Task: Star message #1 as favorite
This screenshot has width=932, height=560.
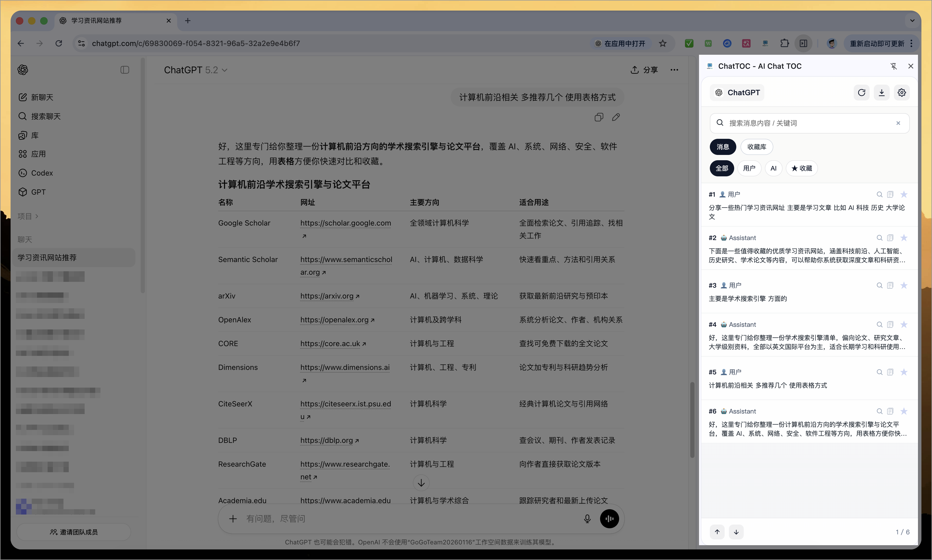Action: coord(904,194)
